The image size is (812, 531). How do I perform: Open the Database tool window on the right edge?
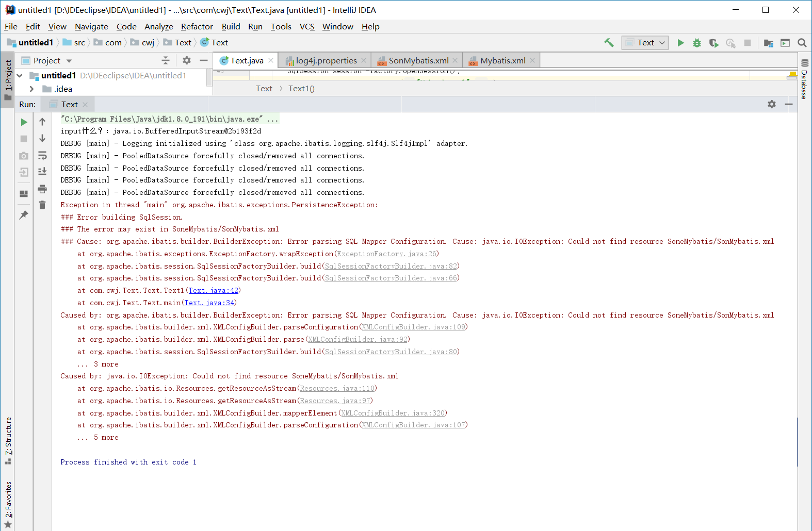point(805,78)
